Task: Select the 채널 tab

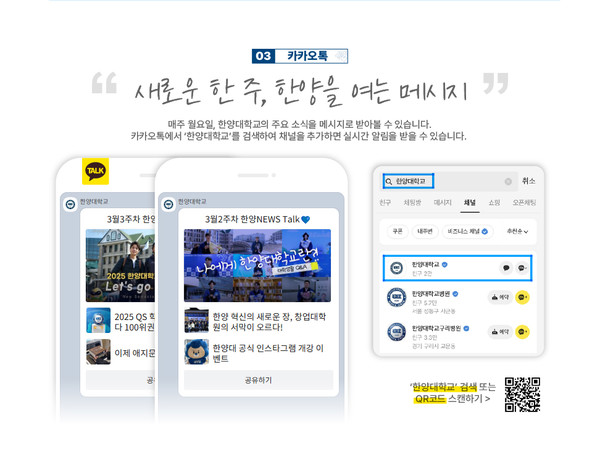Action: click(x=470, y=202)
